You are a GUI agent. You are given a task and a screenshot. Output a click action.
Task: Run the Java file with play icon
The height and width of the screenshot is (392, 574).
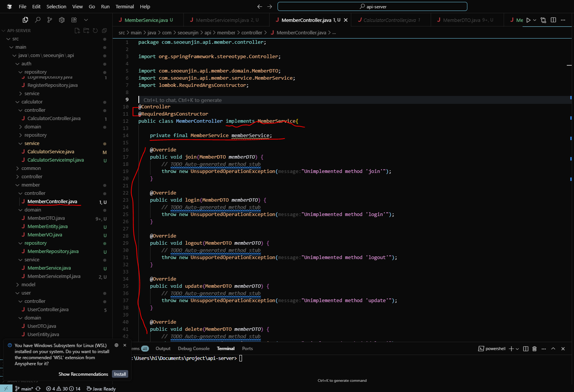click(528, 20)
